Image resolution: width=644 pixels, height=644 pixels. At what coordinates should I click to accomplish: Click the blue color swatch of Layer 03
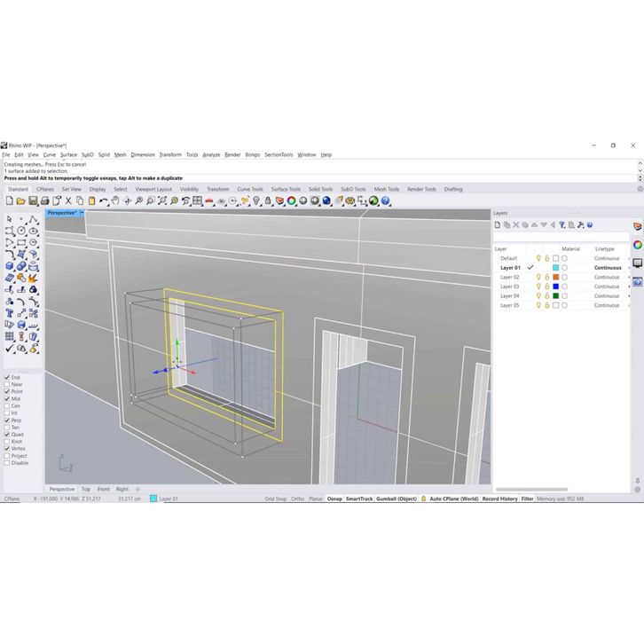click(555, 287)
